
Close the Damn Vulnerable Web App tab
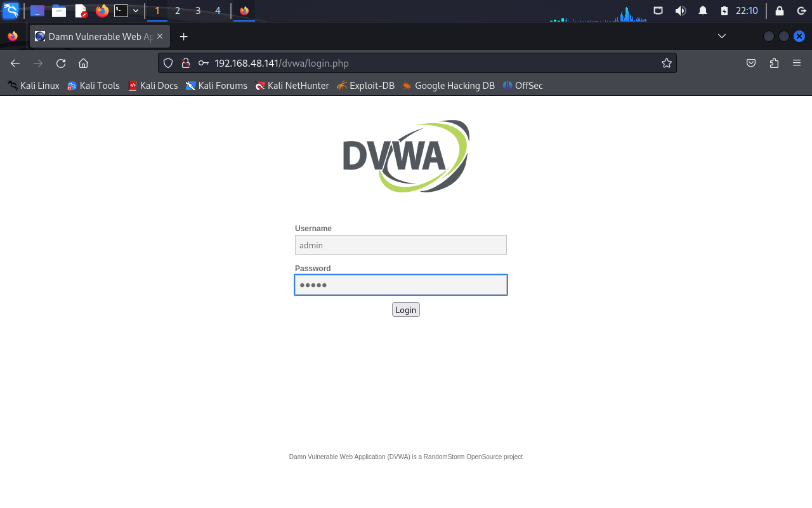160,36
